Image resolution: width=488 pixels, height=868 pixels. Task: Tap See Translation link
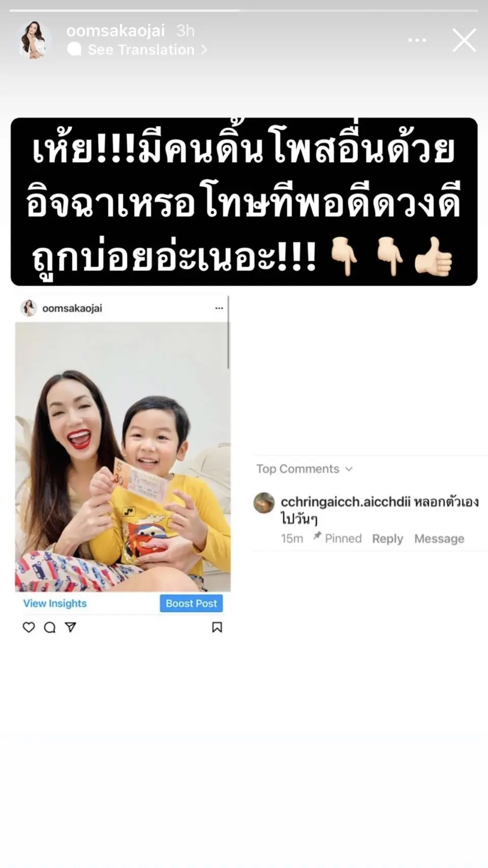tap(141, 50)
